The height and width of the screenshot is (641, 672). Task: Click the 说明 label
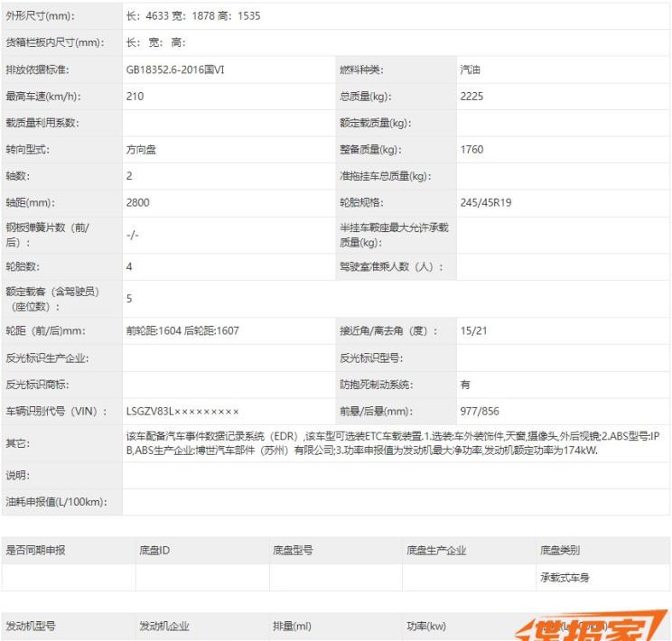click(x=17, y=475)
